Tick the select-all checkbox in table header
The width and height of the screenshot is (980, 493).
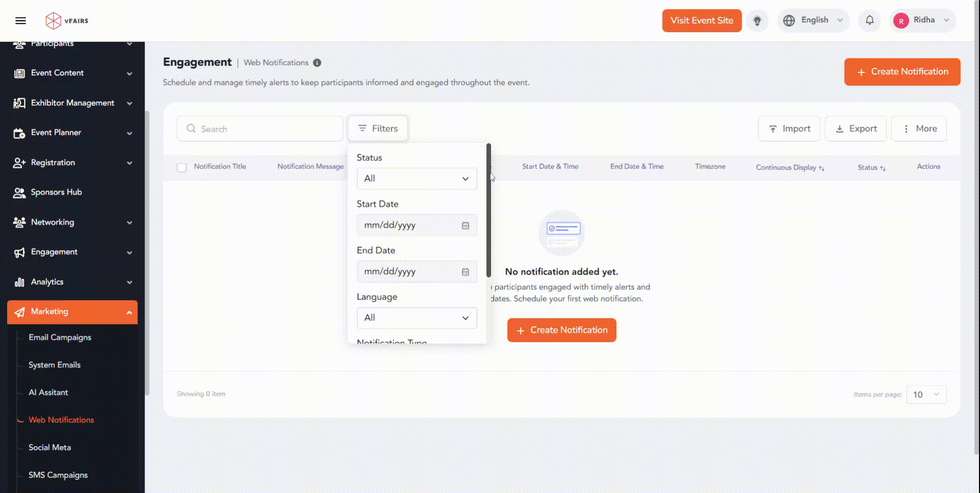182,167
